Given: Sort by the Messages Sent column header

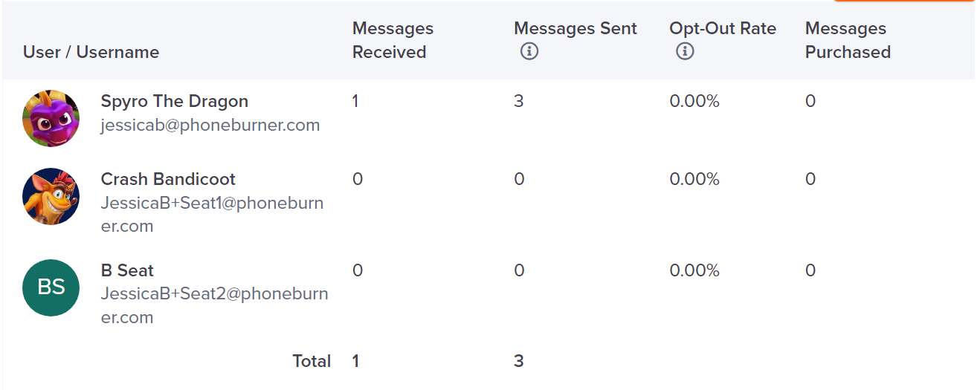Looking at the screenshot, I should [576, 28].
